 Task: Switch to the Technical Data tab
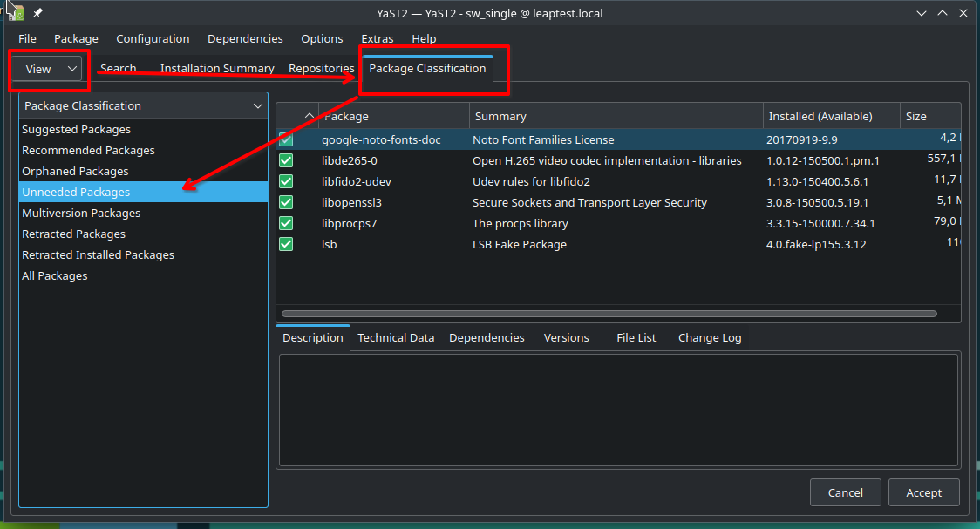pos(396,337)
